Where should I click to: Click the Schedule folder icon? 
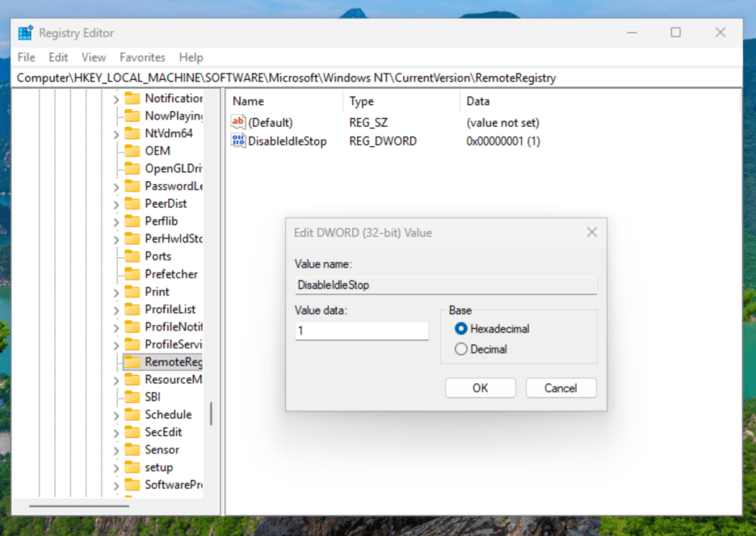coord(134,414)
